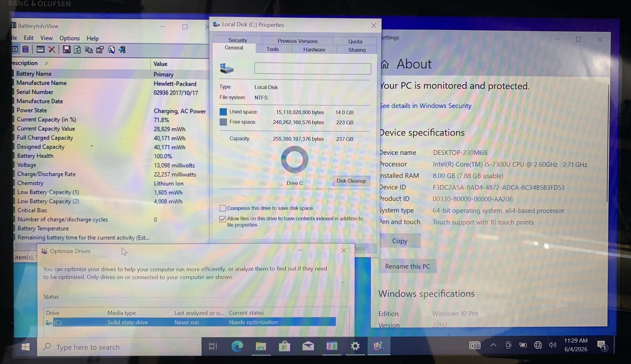Click the Home icon beside About in Settings
The height and width of the screenshot is (364, 631).
(385, 64)
